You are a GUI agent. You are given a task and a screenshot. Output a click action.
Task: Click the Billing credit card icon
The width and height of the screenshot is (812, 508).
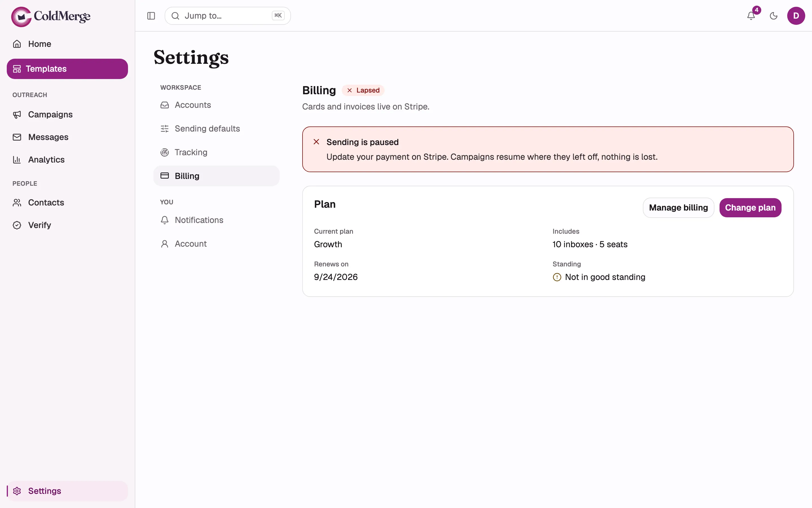pyautogui.click(x=164, y=176)
